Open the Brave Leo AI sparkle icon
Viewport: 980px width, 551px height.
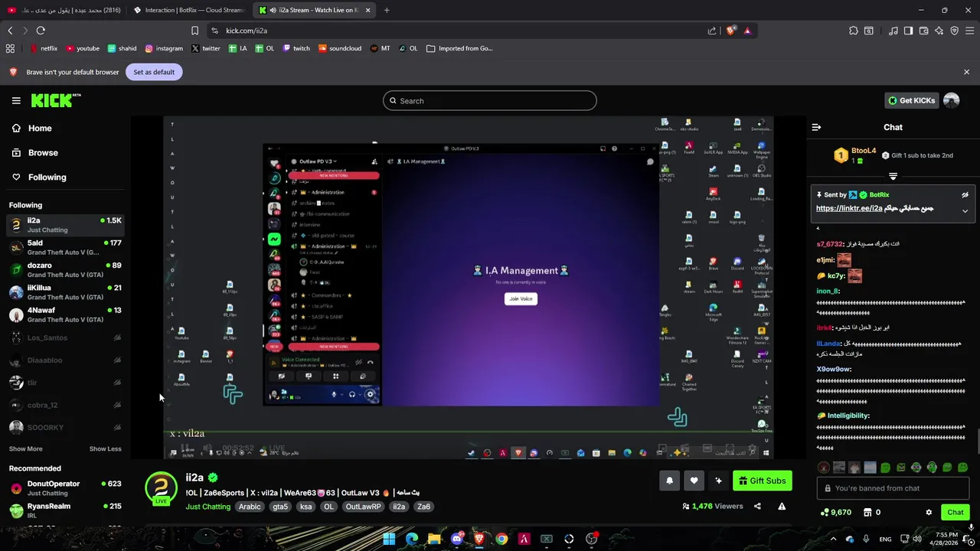939,31
